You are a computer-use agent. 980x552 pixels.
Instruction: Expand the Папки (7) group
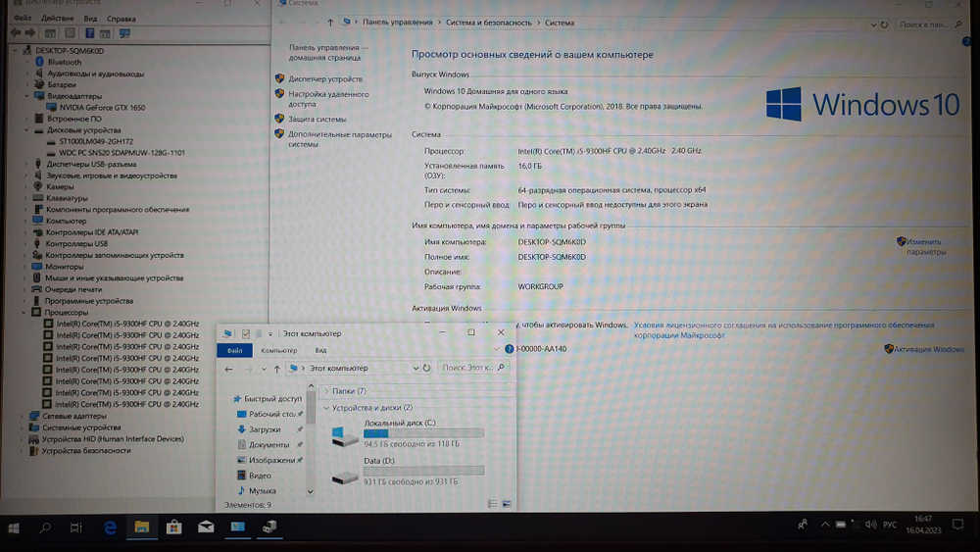coord(325,390)
